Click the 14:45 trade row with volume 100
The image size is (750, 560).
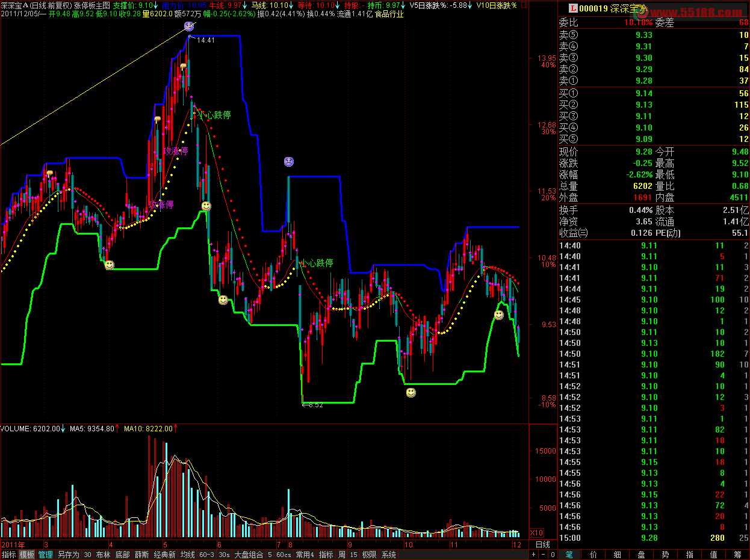(654, 300)
